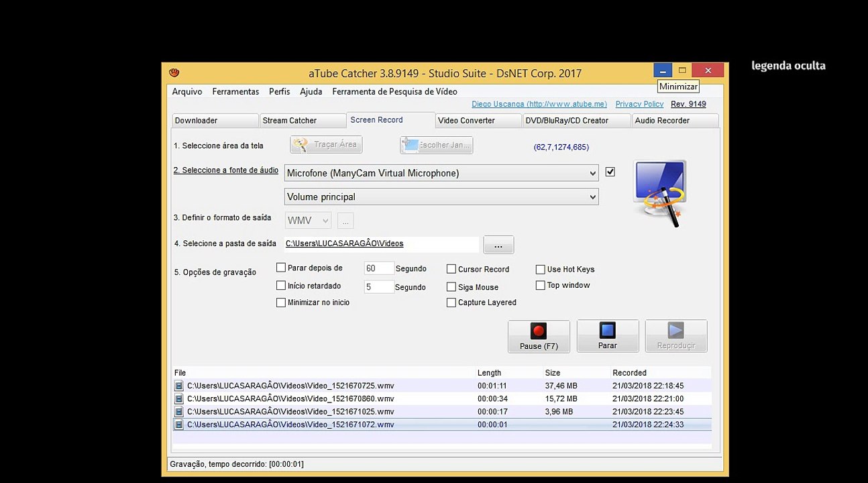The image size is (868, 483).
Task: Open output folder browse button (...)
Action: (x=498, y=245)
